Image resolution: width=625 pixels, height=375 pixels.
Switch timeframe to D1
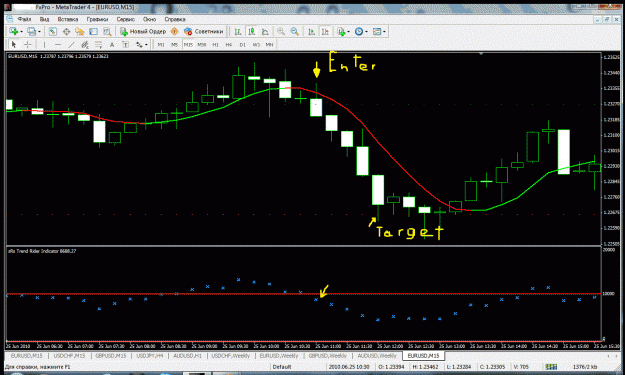click(x=242, y=45)
